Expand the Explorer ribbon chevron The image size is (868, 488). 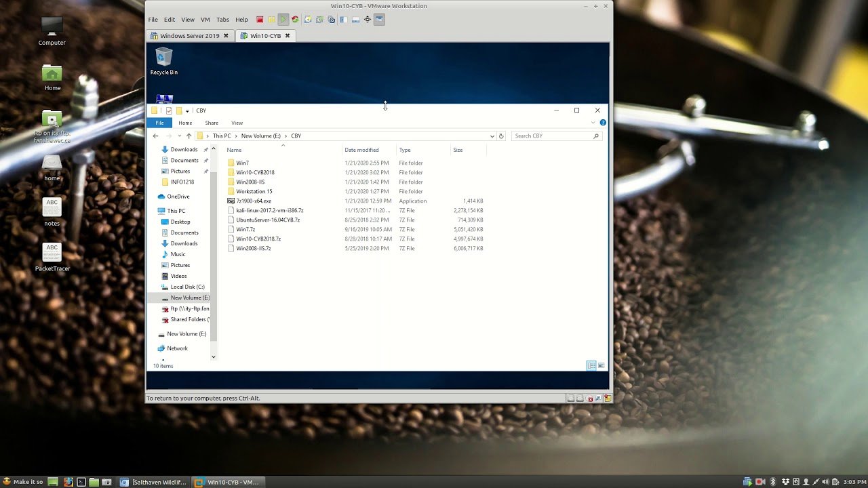(593, 123)
